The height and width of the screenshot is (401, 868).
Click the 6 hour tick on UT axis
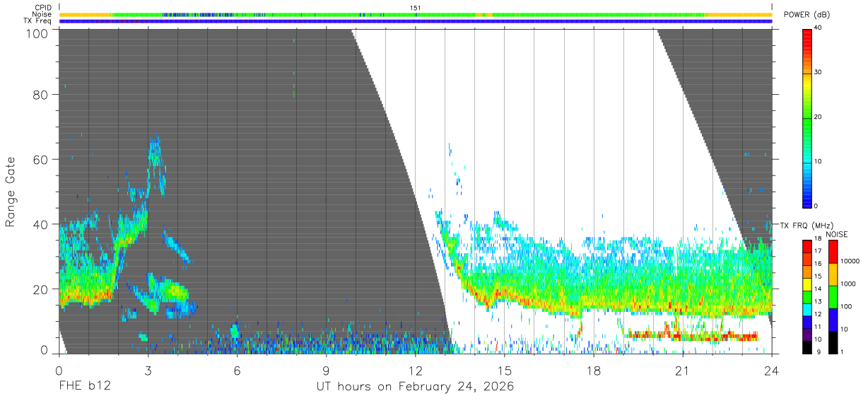point(237,370)
